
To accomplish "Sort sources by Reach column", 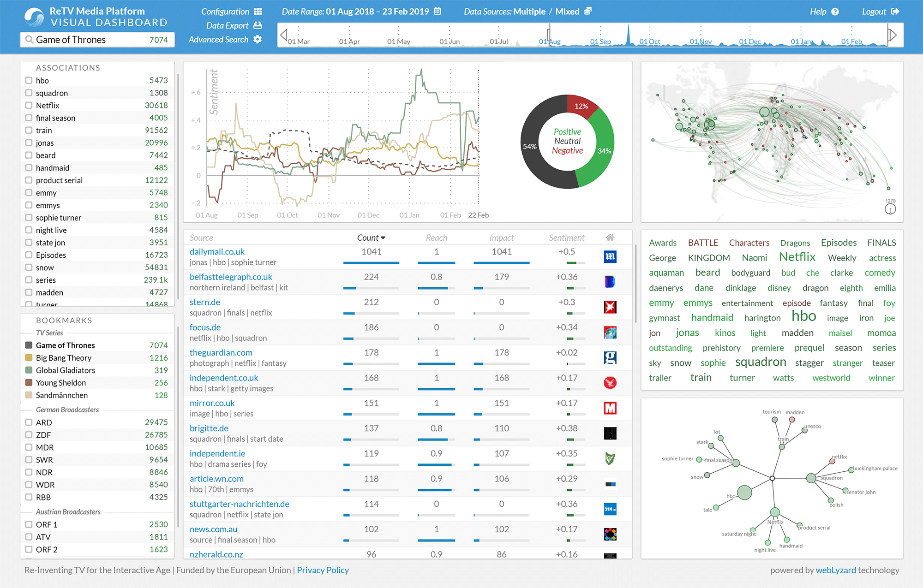I will coord(436,238).
